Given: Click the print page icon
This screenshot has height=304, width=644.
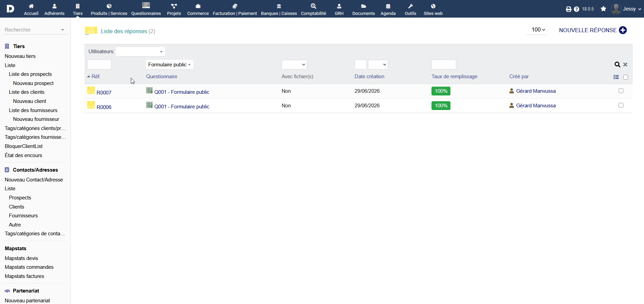Looking at the screenshot, I should (568, 9).
